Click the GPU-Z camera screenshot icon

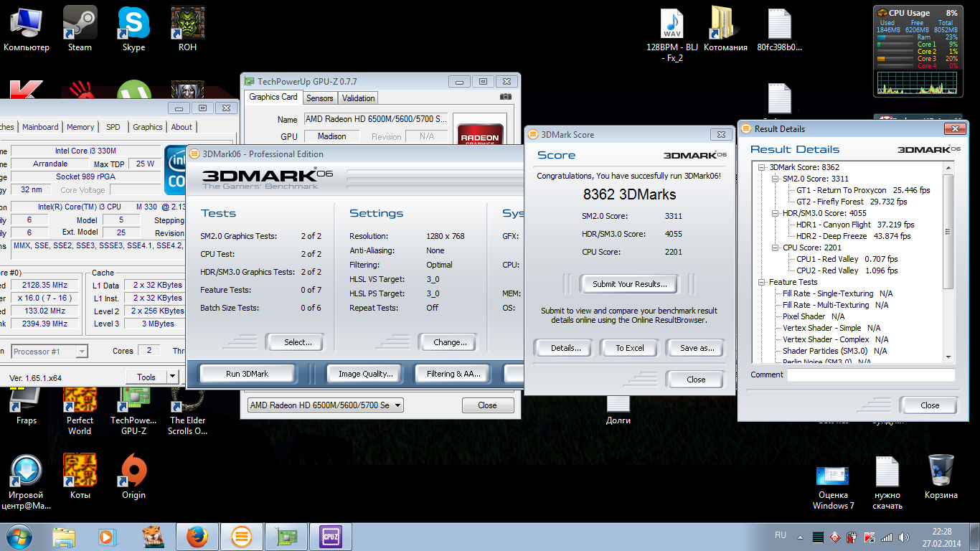pos(506,98)
